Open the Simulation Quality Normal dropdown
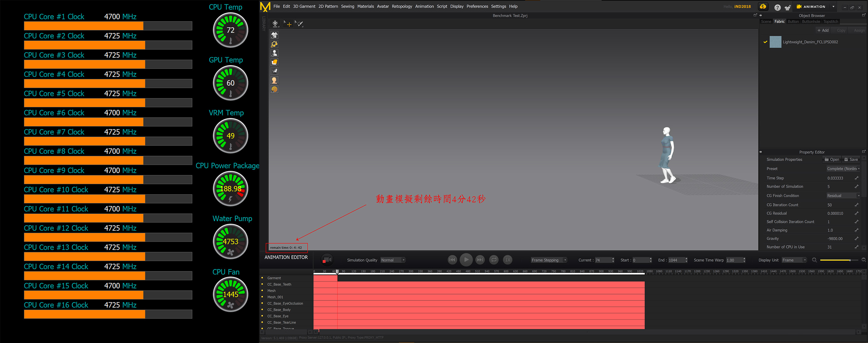 pos(393,260)
